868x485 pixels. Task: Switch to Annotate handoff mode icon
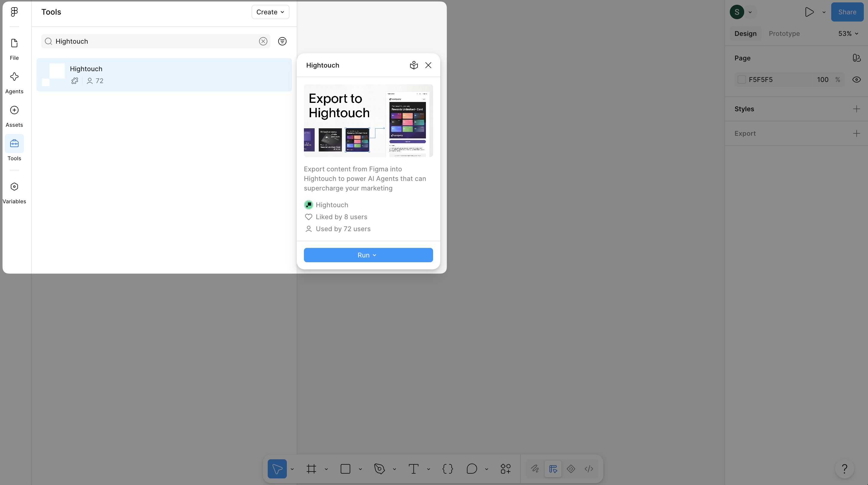(571, 469)
